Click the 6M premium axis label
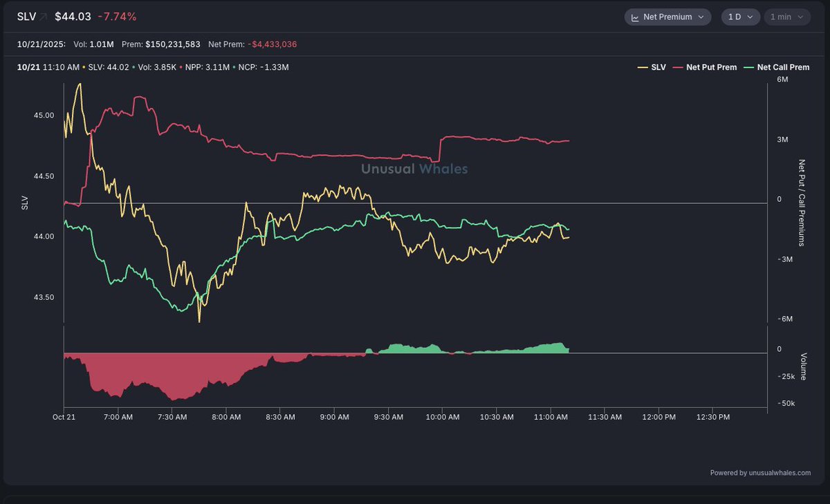 click(782, 80)
